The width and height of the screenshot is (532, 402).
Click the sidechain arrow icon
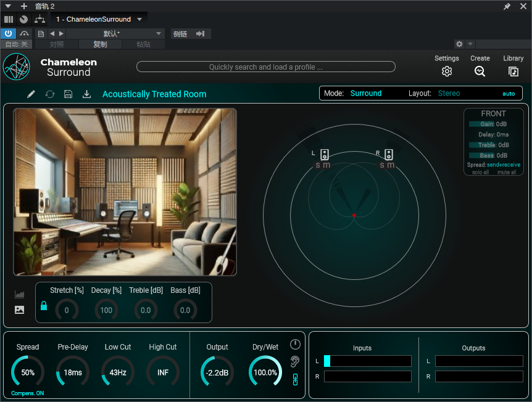click(200, 33)
